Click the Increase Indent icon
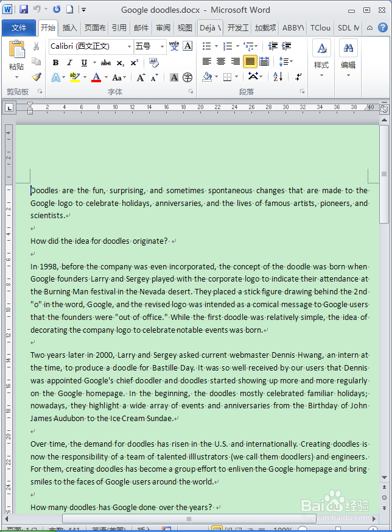Screen dimensions: 392x532 click(x=287, y=46)
